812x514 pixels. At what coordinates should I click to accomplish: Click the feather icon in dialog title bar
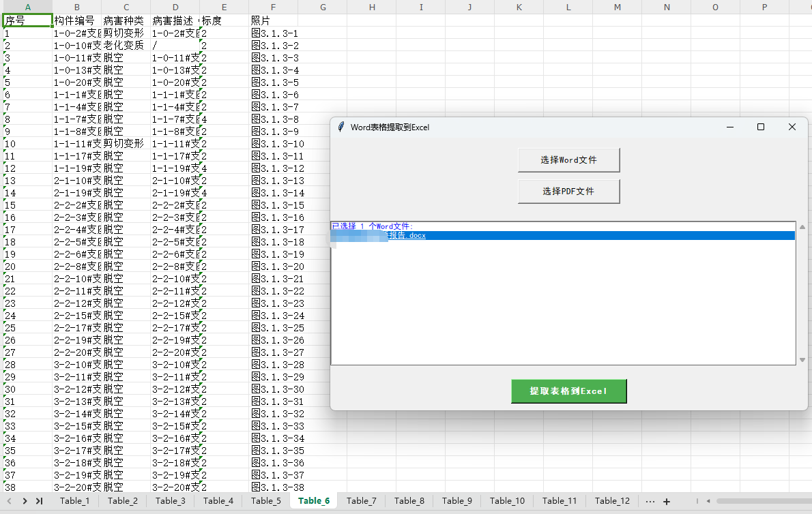(x=341, y=127)
